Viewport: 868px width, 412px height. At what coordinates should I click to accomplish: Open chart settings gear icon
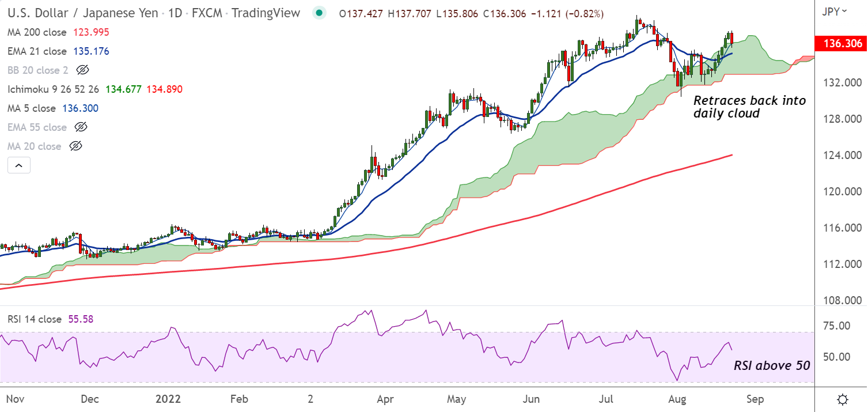click(x=843, y=399)
